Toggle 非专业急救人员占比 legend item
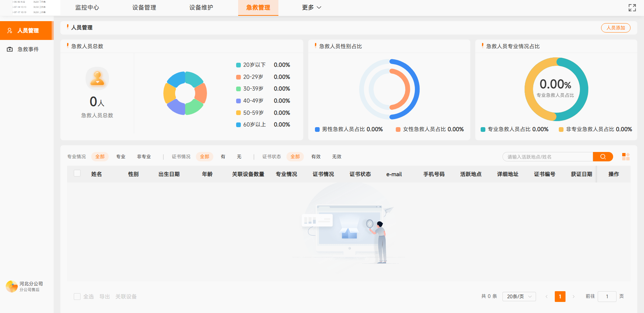The width and height of the screenshot is (644, 313). tap(595, 129)
